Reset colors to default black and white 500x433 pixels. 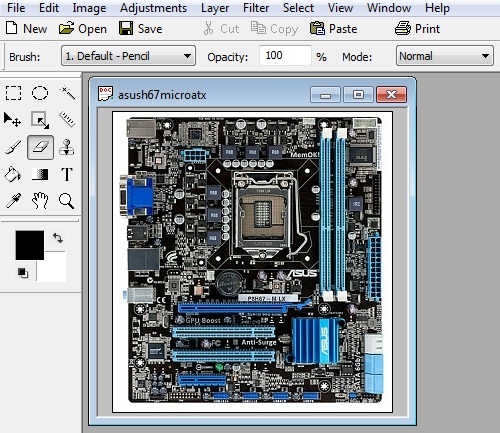coord(23,273)
